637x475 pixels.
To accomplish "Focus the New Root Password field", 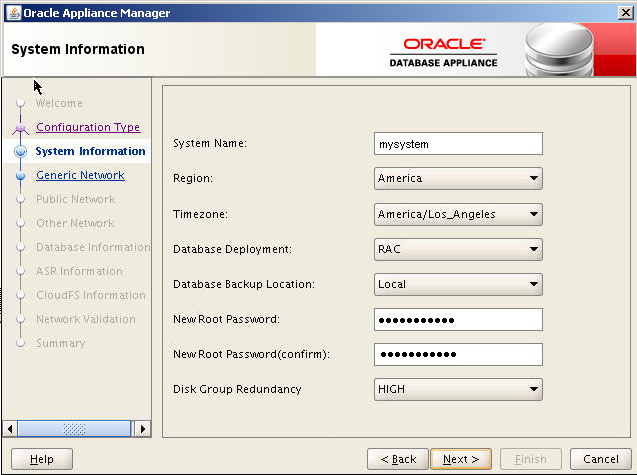I will pos(458,319).
